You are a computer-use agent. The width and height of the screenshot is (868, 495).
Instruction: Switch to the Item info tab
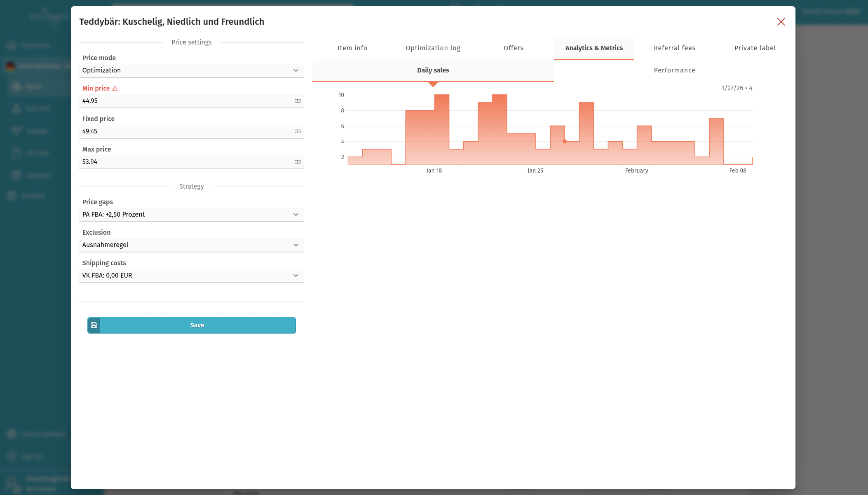coord(352,48)
